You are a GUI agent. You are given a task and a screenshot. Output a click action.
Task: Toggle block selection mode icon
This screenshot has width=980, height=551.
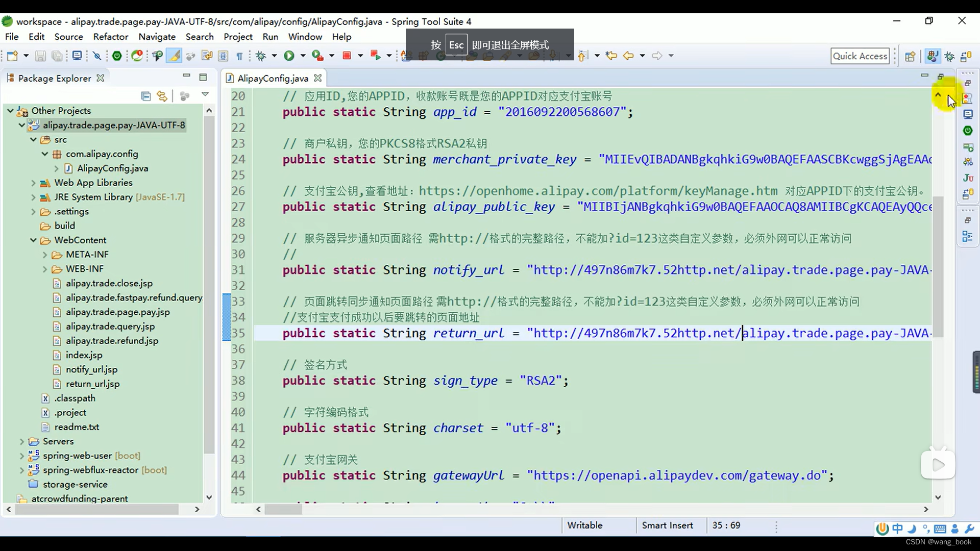coord(223,56)
